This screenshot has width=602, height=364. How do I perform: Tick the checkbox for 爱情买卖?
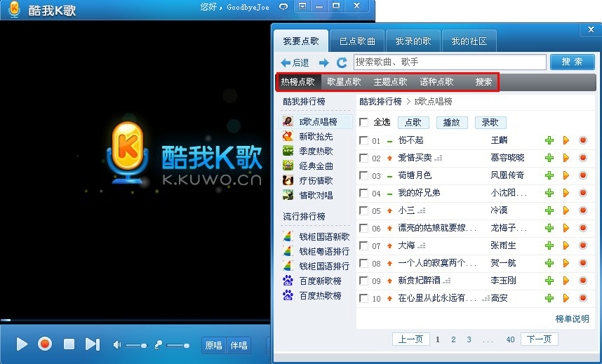[363, 158]
